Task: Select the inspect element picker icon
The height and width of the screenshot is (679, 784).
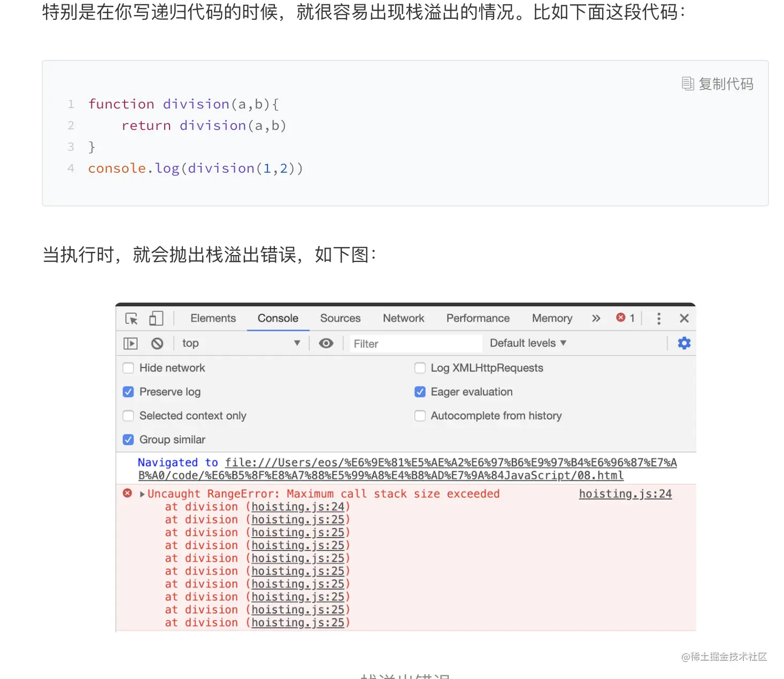Action: [132, 319]
